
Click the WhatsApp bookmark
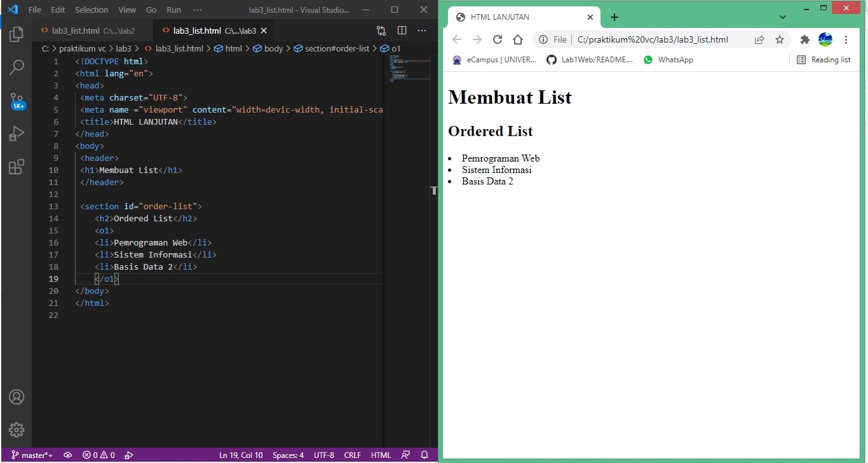point(668,59)
